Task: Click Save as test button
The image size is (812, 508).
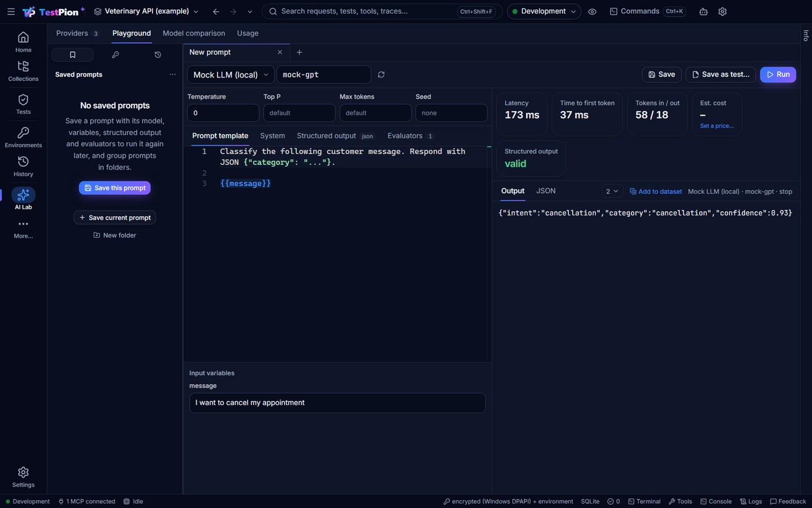Action: [721, 75]
